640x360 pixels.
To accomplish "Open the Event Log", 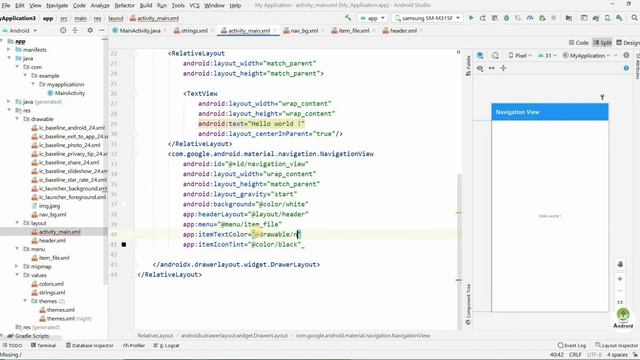I will [x=571, y=345].
